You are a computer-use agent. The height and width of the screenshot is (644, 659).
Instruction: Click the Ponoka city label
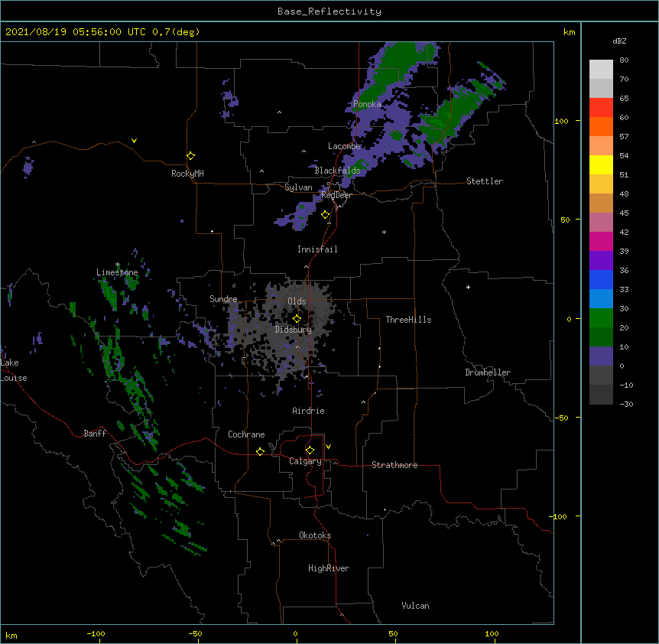[x=367, y=104]
